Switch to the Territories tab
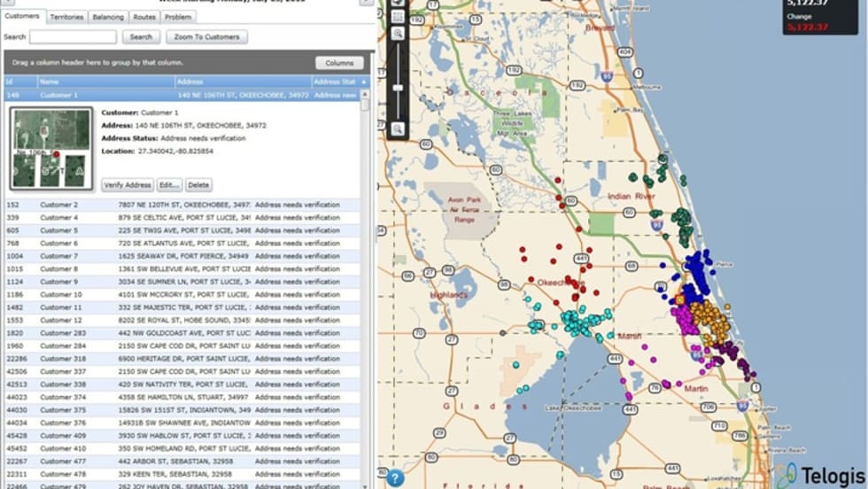The width and height of the screenshot is (868, 489). (x=66, y=17)
